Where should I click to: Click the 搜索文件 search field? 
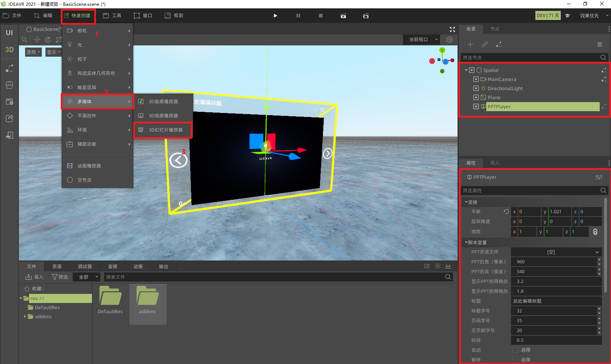pyautogui.click(x=278, y=277)
